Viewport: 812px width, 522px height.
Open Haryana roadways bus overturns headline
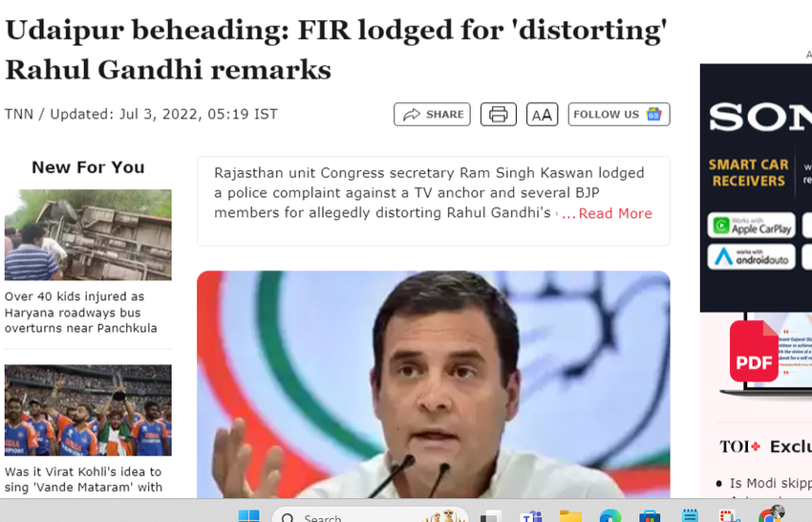[81, 313]
